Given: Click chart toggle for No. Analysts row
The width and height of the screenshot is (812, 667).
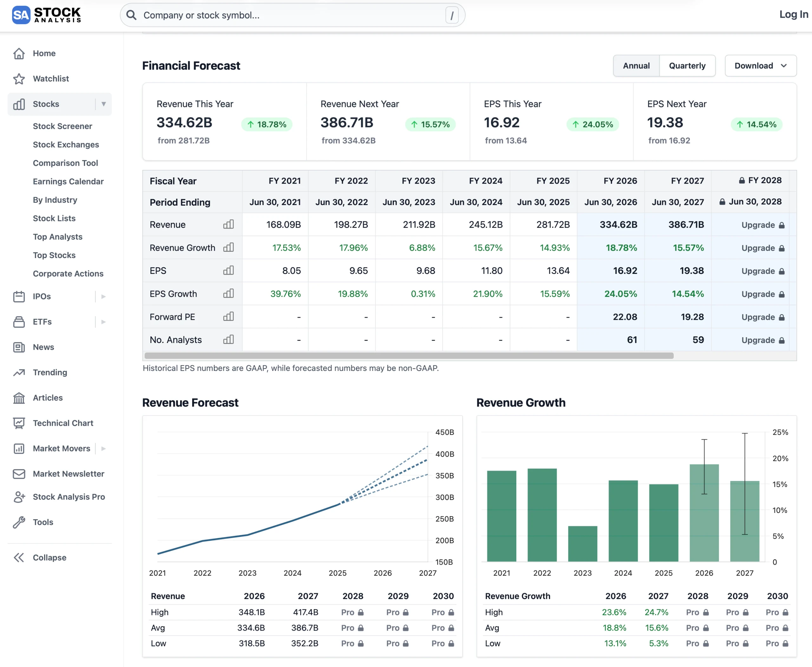Looking at the screenshot, I should point(228,340).
